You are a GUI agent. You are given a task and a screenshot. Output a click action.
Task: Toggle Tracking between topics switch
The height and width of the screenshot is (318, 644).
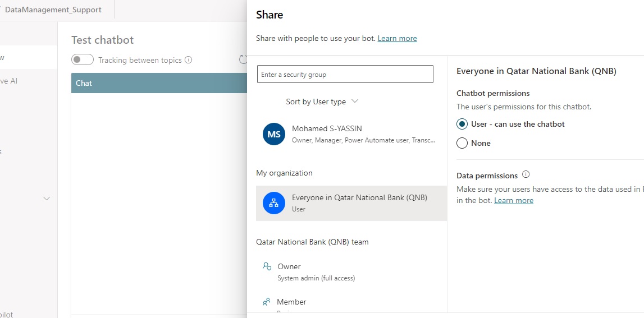[83, 60]
